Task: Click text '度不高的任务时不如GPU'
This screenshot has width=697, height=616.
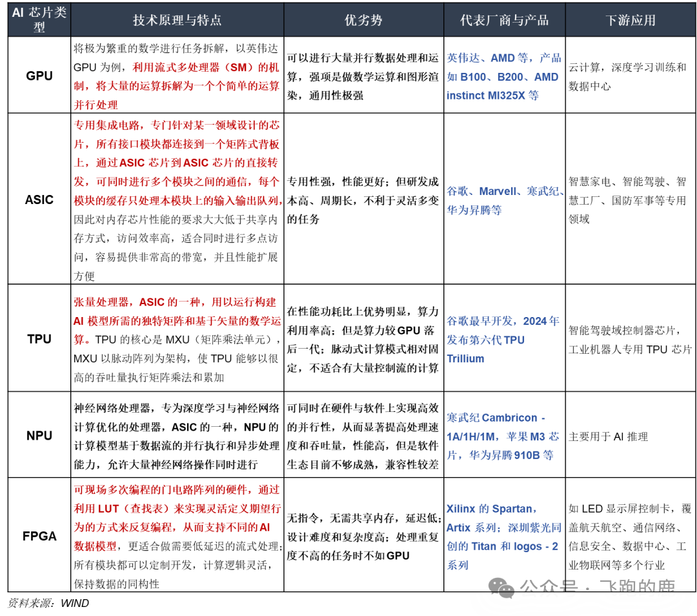Action: pyautogui.click(x=348, y=555)
